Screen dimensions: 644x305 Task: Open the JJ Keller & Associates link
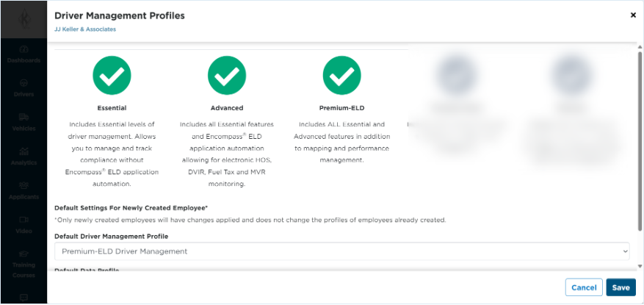click(85, 29)
